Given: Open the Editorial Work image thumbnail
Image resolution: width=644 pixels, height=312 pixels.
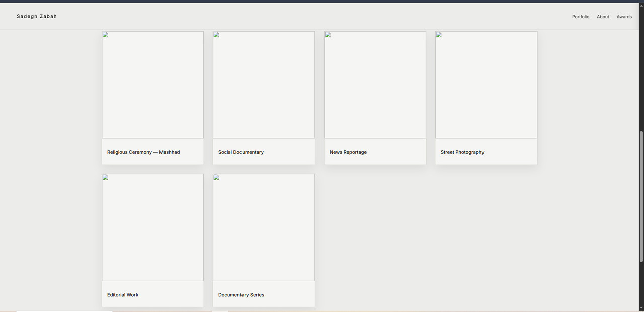Looking at the screenshot, I should [153, 227].
